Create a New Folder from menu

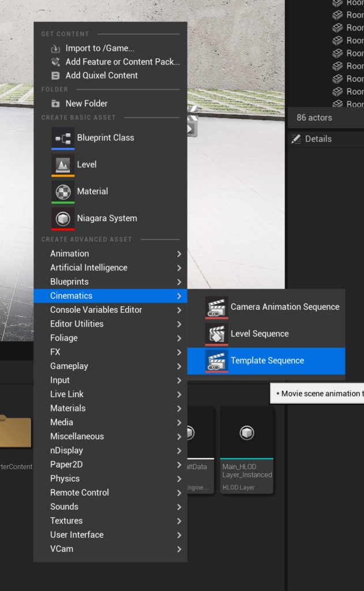click(110, 103)
